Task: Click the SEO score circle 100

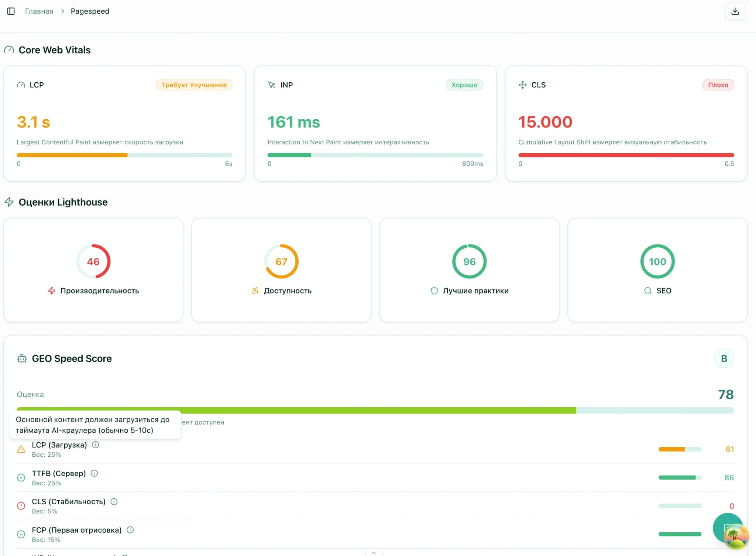Action: (x=657, y=261)
